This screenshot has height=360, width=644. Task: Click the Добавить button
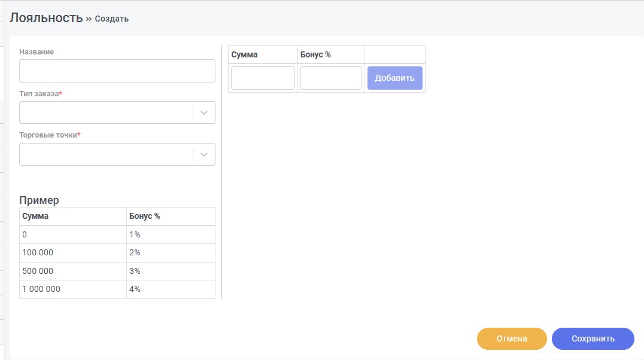point(394,78)
